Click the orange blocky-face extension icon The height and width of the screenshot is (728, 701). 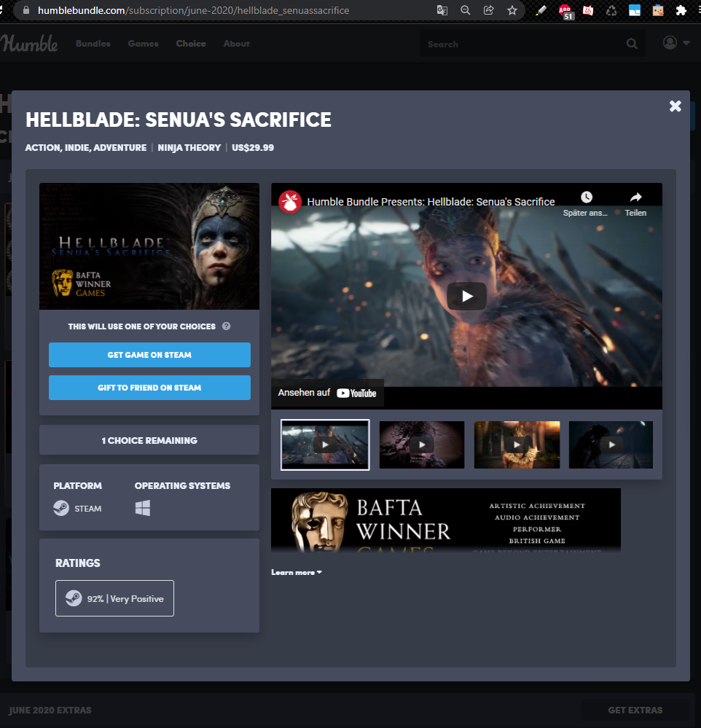[658, 10]
